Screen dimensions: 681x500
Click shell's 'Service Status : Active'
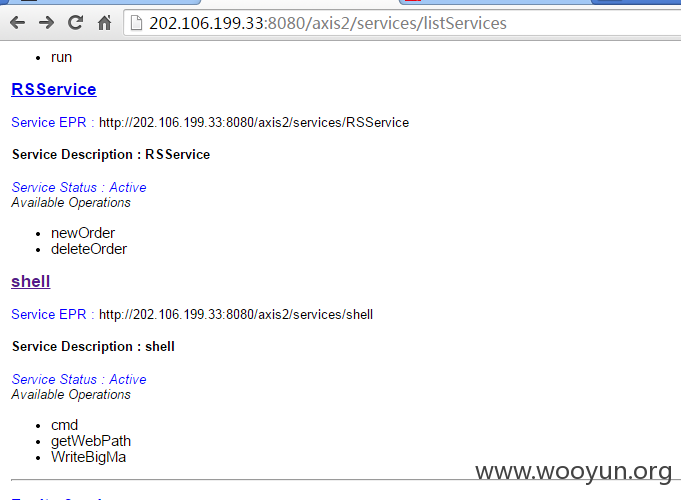click(x=79, y=379)
